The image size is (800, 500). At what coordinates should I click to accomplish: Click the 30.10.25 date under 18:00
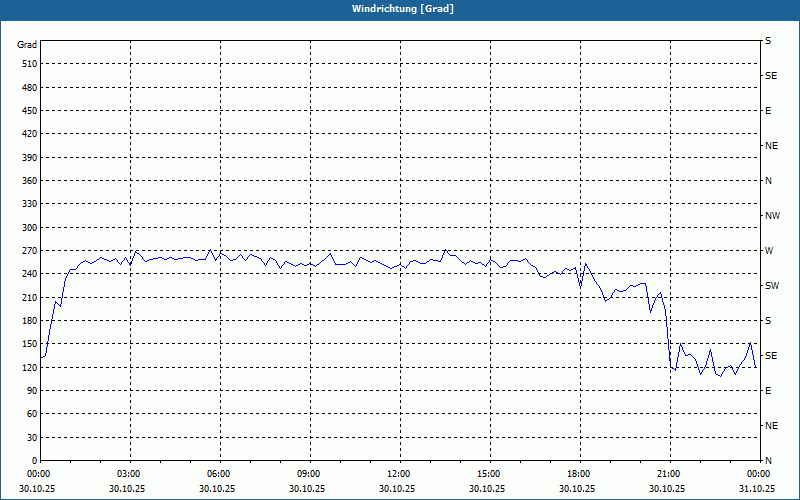tap(577, 488)
